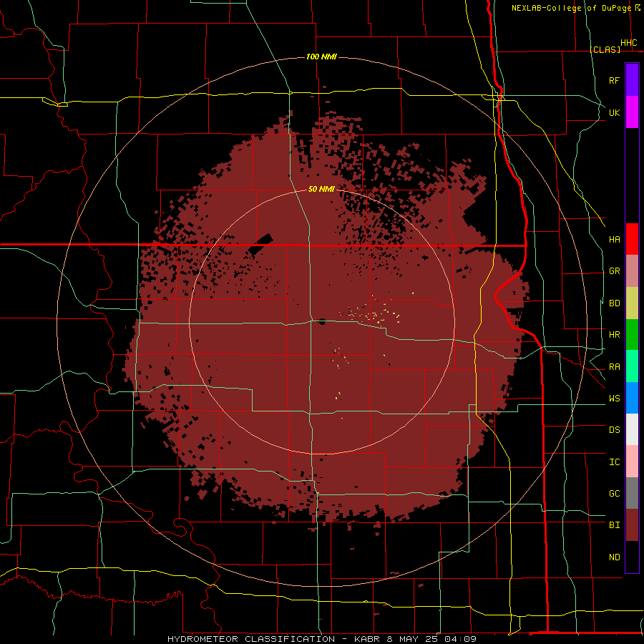
Task: Click the RA light green legend swatch
Action: (x=632, y=366)
